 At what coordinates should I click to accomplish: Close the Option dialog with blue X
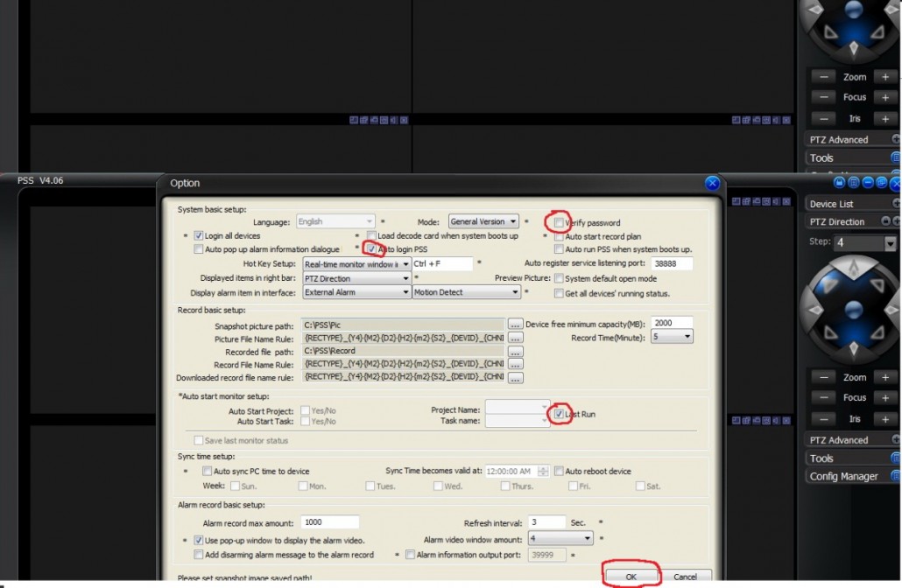click(x=712, y=183)
